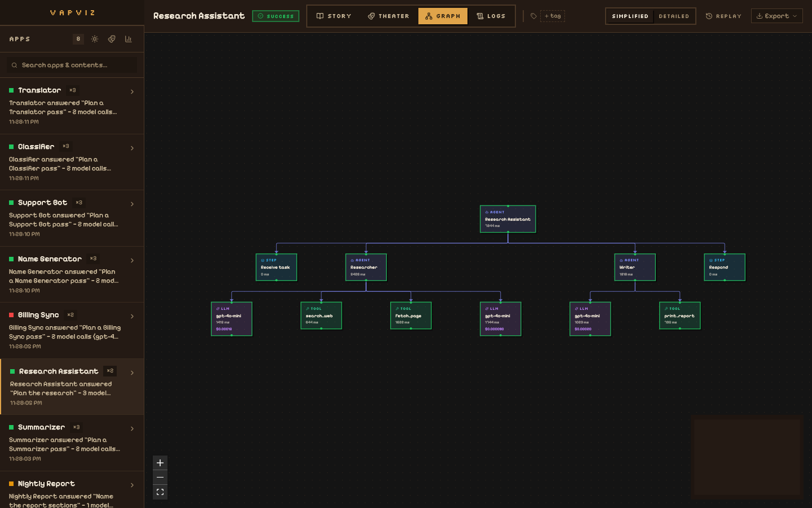
Task: Click the x3 run count next to Translator
Action: pyautogui.click(x=72, y=90)
